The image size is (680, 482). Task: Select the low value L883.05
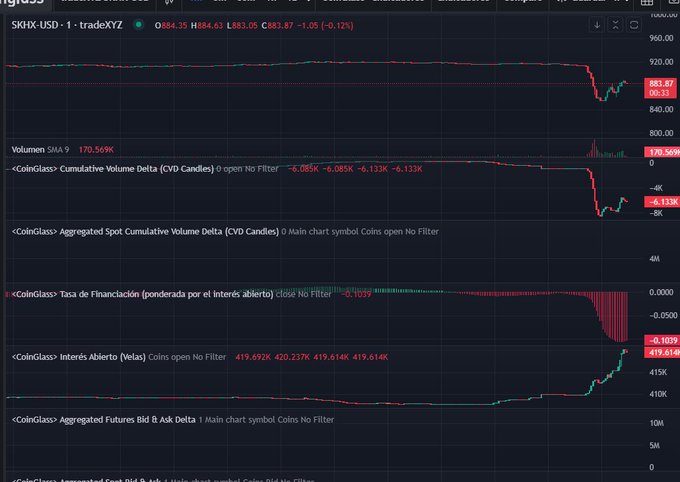click(242, 26)
